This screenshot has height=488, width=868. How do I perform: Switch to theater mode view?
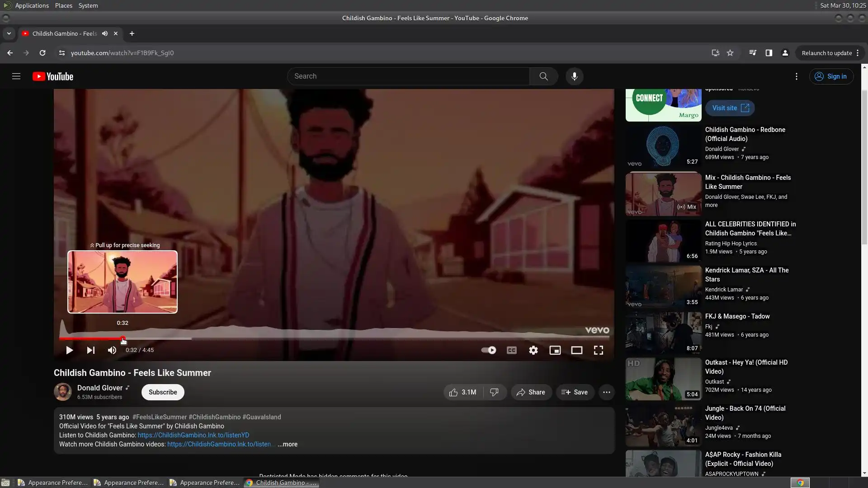tap(576, 350)
